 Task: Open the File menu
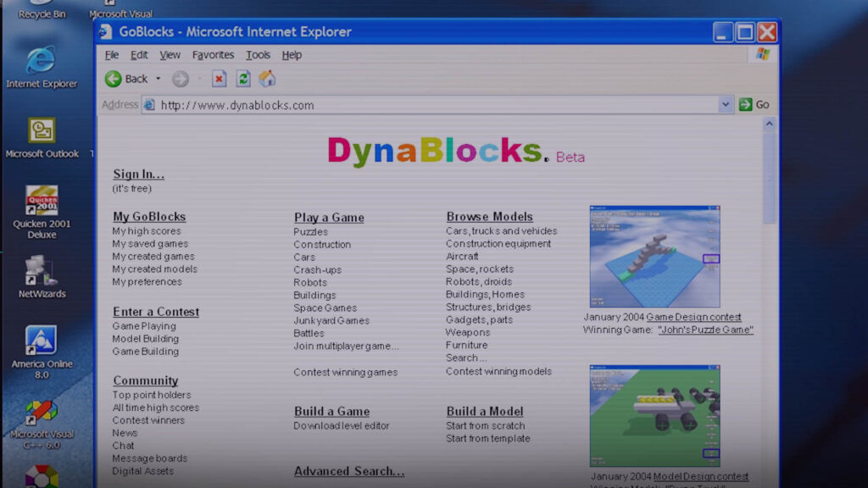click(112, 55)
